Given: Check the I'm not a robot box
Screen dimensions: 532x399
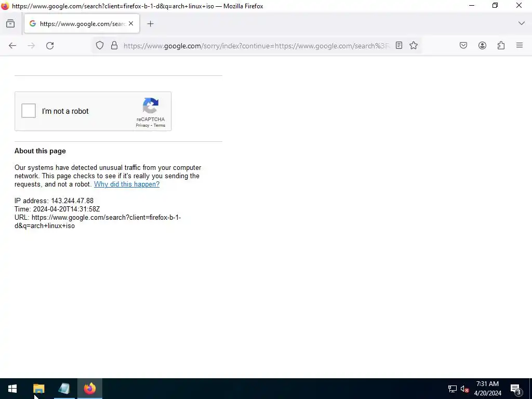Looking at the screenshot, I should pos(29,111).
